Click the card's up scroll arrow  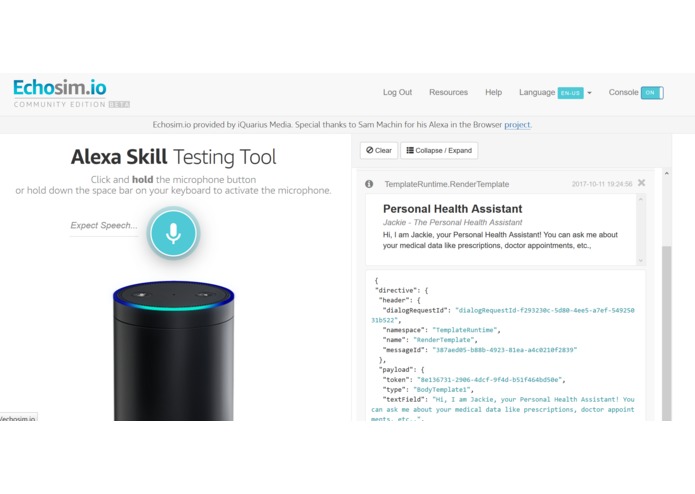click(x=640, y=199)
